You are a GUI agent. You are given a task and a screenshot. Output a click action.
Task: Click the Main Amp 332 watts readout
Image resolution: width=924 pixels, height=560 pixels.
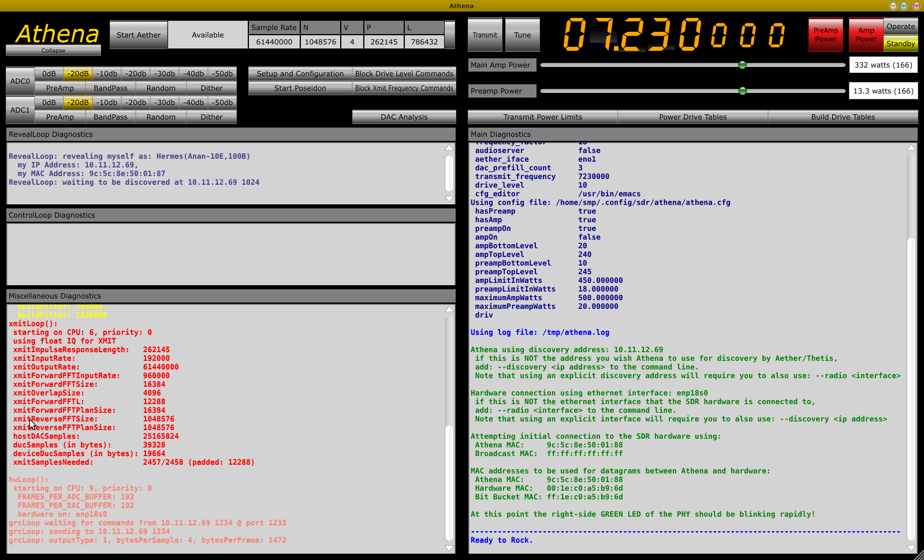point(884,65)
